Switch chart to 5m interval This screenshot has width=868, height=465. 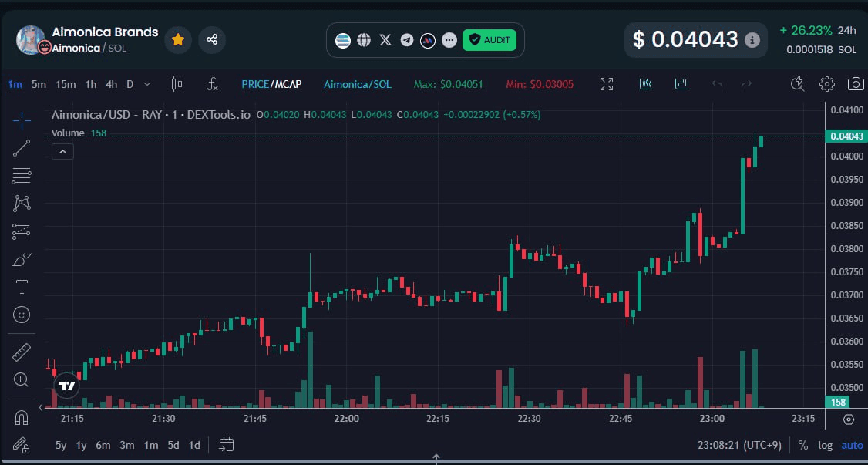[x=39, y=84]
